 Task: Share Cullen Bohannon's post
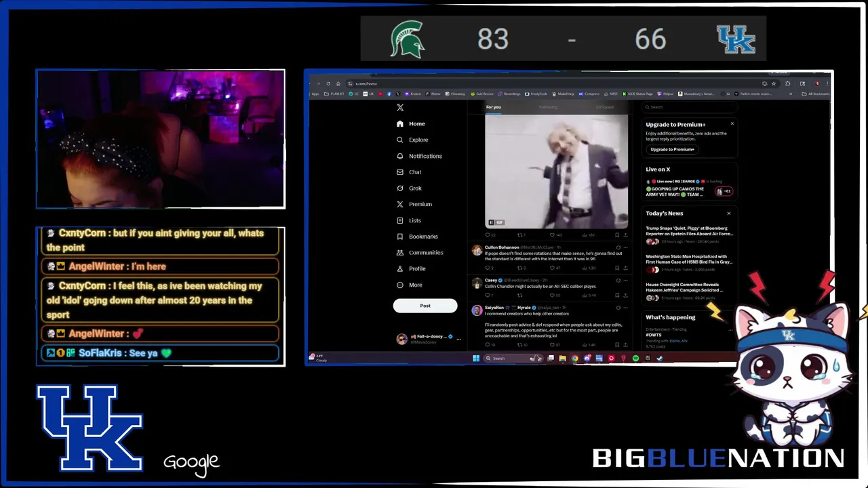coord(625,268)
